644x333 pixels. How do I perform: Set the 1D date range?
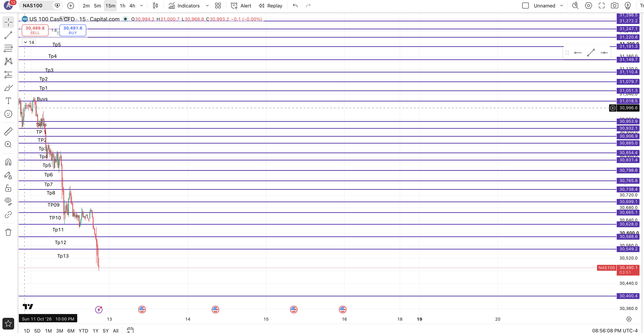[x=27, y=331]
